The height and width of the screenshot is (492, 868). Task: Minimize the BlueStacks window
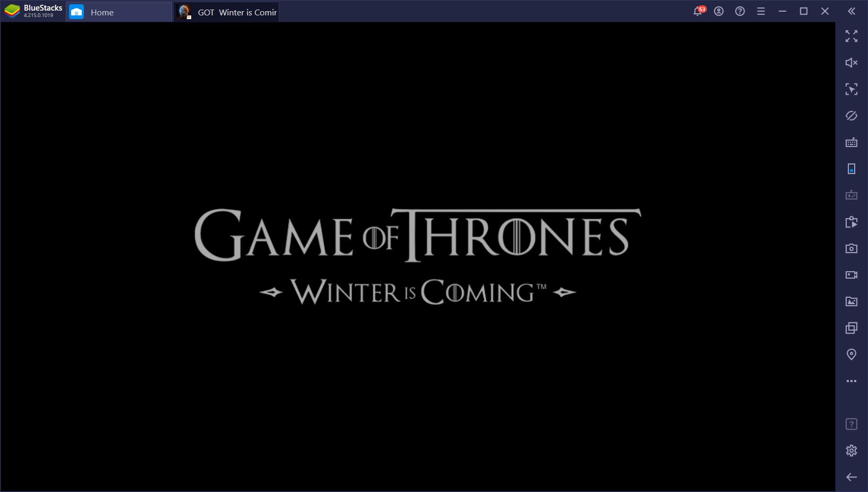pos(782,11)
